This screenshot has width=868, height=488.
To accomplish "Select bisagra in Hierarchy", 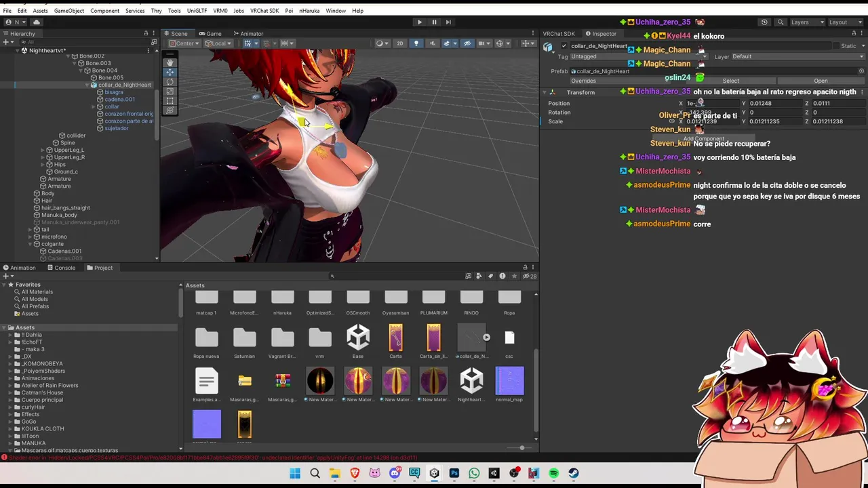I will point(114,92).
